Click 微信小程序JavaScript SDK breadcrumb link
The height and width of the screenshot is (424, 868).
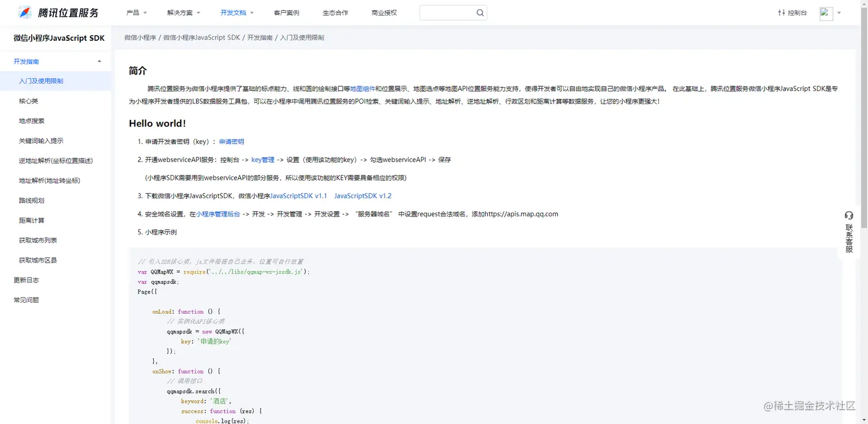click(x=201, y=37)
